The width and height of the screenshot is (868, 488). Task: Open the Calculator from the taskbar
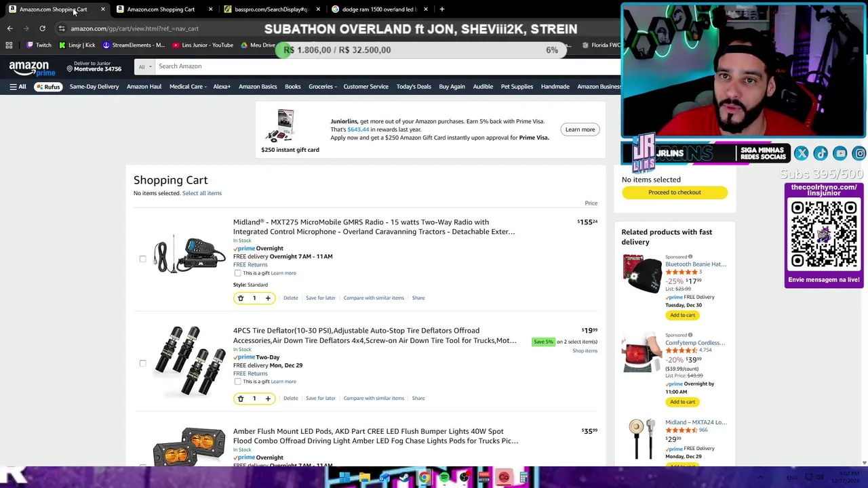coord(524,478)
